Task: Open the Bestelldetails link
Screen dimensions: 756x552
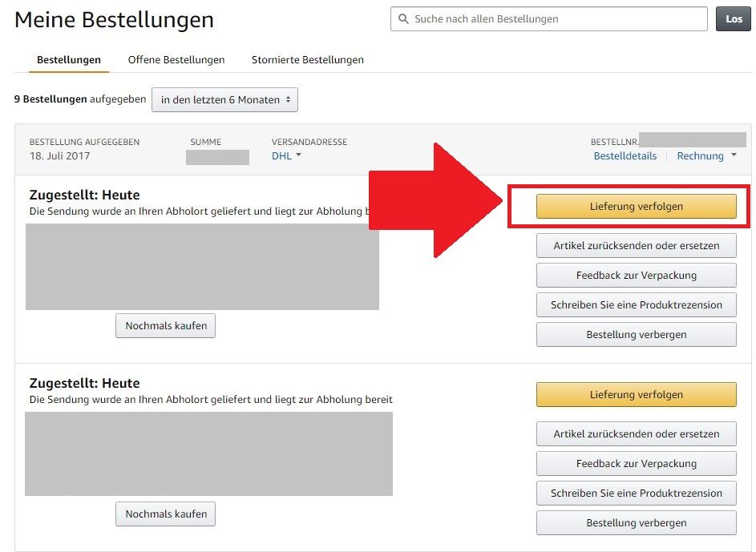Action: pyautogui.click(x=625, y=156)
